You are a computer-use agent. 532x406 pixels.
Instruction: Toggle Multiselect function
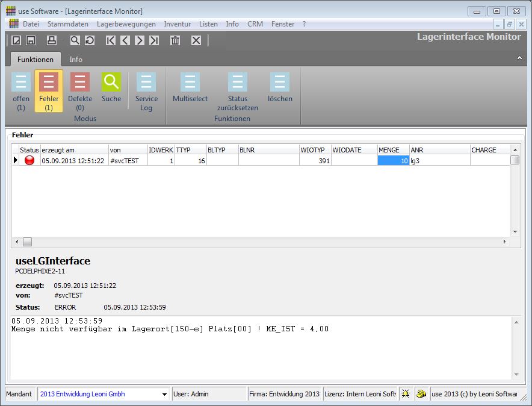pos(190,88)
